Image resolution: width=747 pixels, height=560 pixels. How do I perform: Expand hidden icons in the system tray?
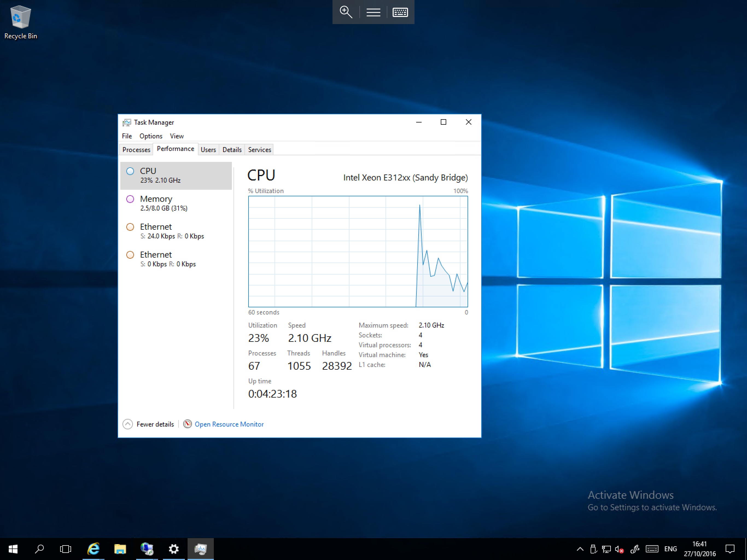(580, 549)
